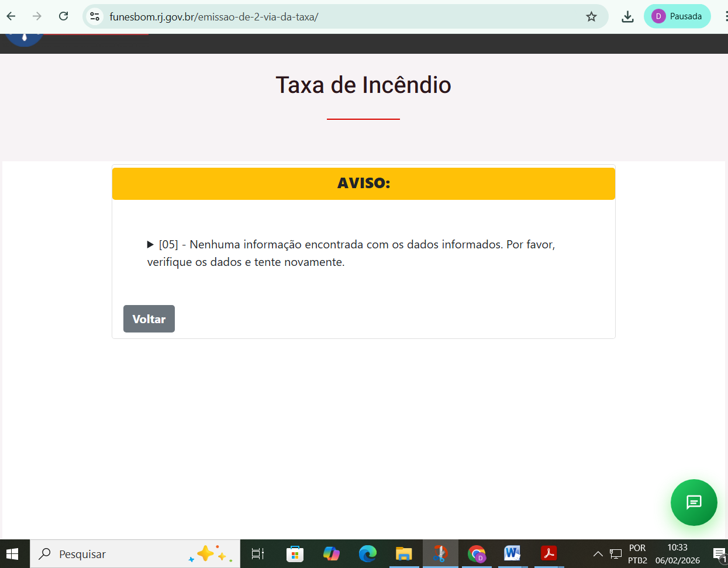View site information icon in address bar
The width and height of the screenshot is (728, 568).
pos(95,16)
